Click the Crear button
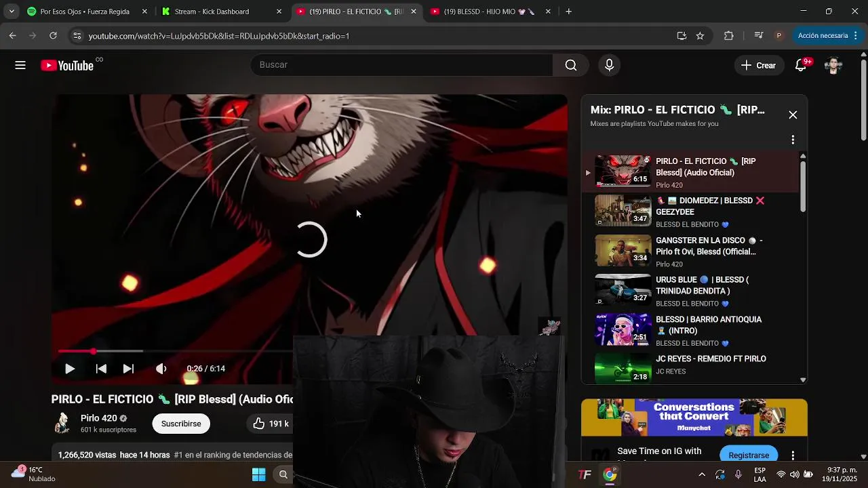868x488 pixels. 759,65
